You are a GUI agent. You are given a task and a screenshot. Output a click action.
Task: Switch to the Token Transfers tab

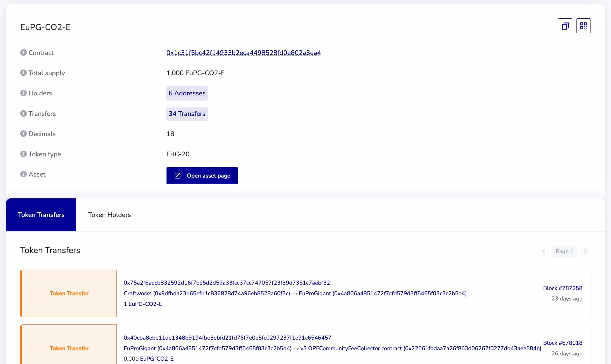41,215
